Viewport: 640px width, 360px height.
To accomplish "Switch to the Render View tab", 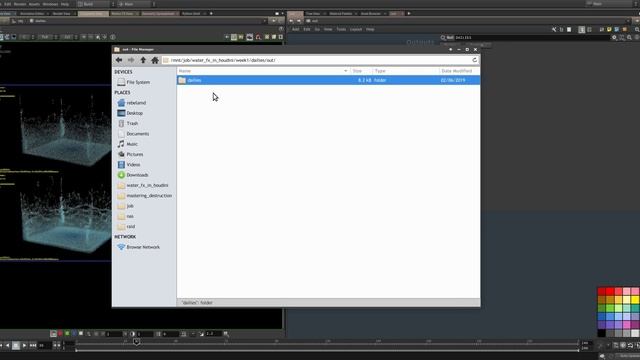I will point(62,13).
